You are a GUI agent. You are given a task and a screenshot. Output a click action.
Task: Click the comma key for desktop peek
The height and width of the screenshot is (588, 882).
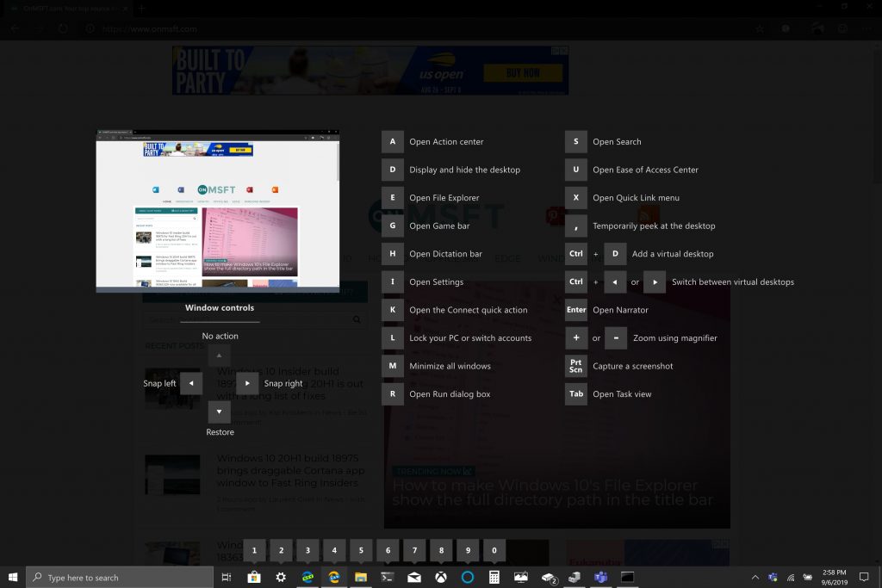click(x=576, y=226)
